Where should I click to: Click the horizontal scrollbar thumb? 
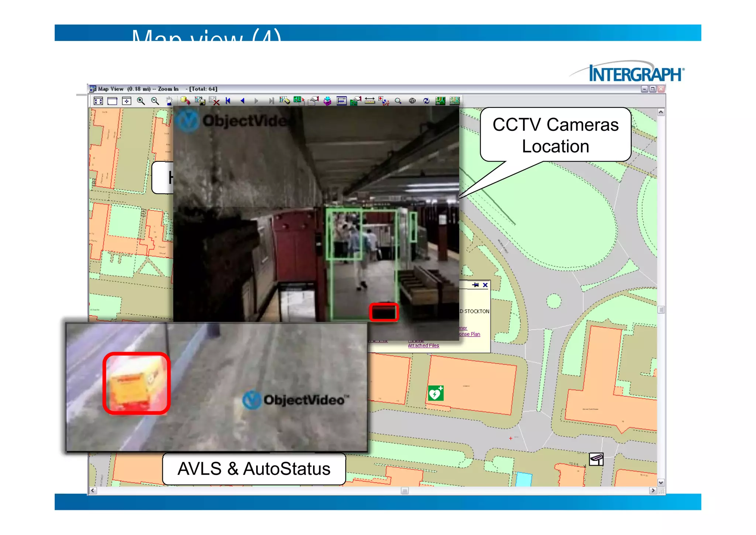click(x=405, y=491)
